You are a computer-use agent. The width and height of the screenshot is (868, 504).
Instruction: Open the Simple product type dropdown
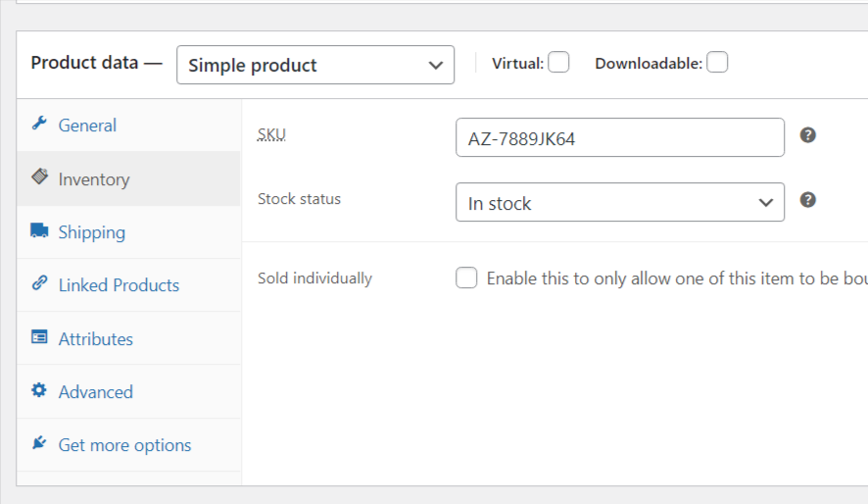315,65
